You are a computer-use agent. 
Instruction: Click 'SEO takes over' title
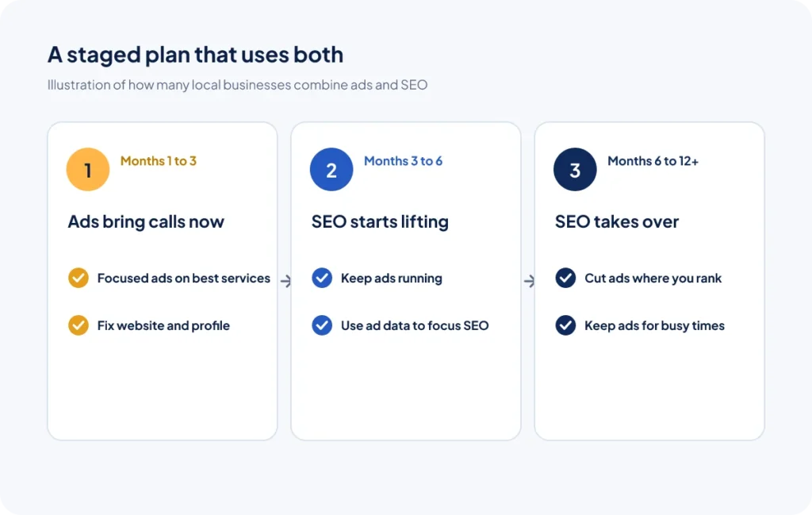point(617,221)
